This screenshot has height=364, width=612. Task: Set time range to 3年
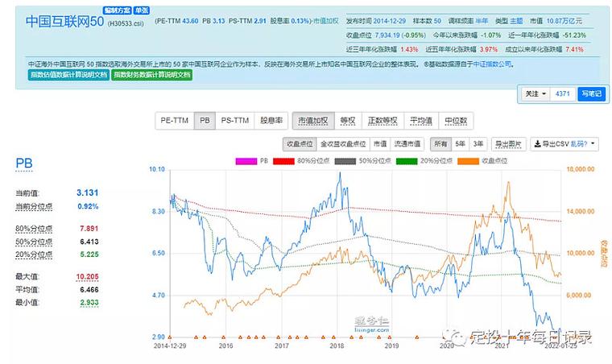(478, 144)
